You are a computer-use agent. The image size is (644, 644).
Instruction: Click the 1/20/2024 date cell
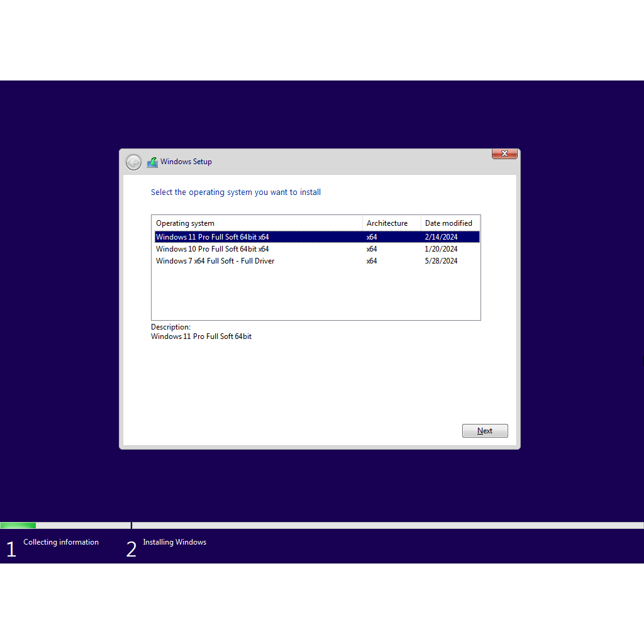pos(441,249)
